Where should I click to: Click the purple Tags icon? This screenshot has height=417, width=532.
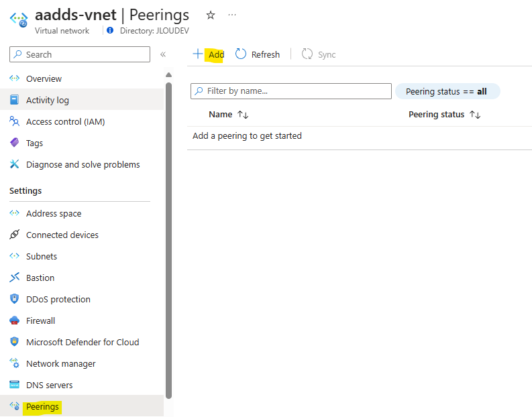[14, 142]
